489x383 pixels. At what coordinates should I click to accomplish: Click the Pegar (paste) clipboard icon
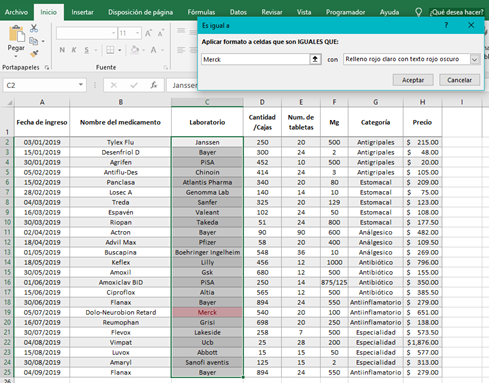tap(16, 34)
